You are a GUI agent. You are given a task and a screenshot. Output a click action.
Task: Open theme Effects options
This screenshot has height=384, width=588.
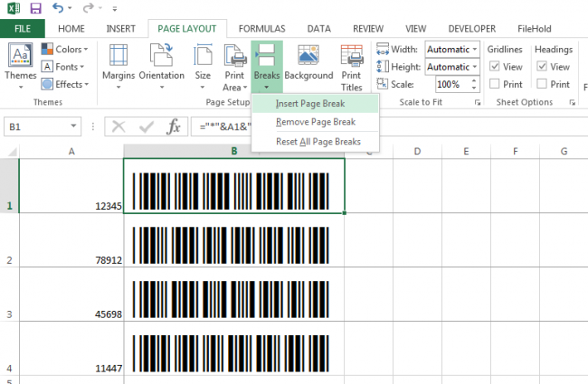click(x=65, y=84)
